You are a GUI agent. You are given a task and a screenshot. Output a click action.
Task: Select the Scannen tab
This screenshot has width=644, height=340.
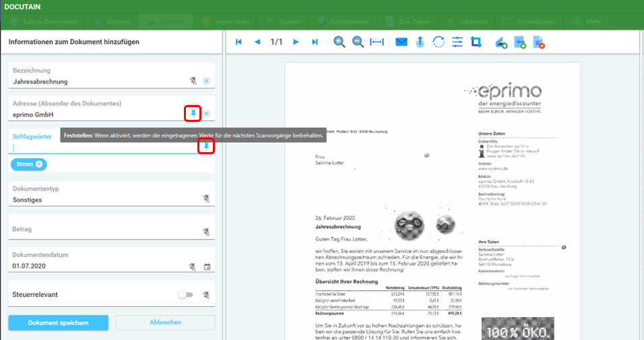(166, 22)
